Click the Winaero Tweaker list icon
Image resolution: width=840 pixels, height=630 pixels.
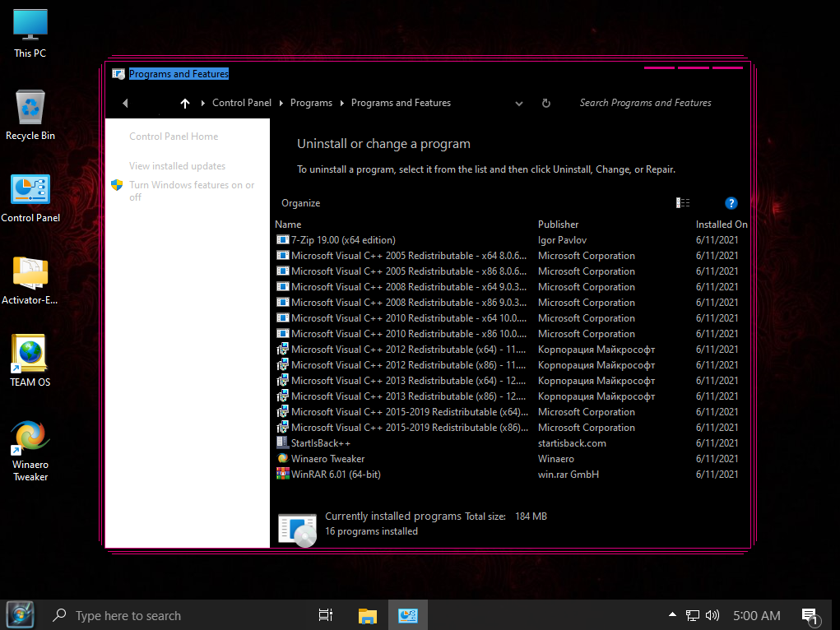[x=282, y=458]
